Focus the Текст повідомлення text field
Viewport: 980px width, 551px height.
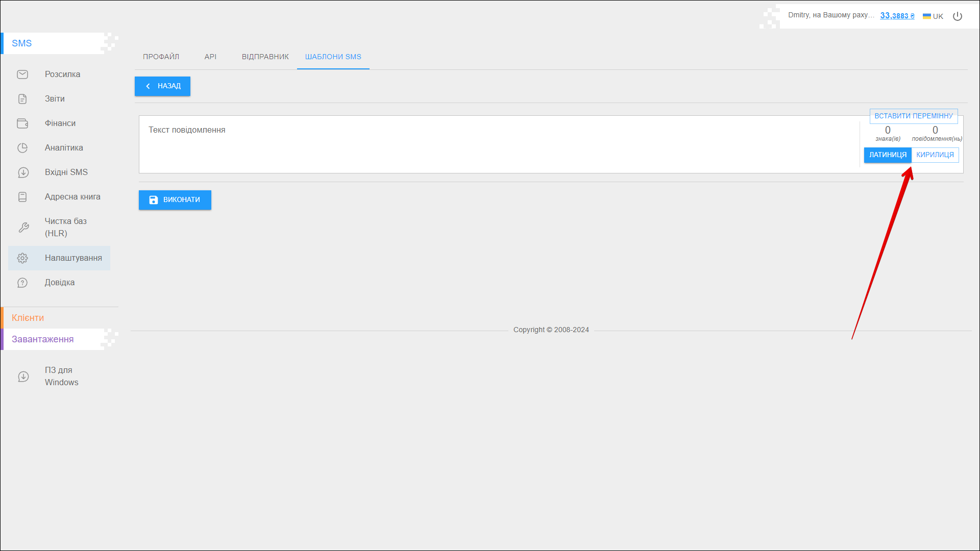coord(498,144)
